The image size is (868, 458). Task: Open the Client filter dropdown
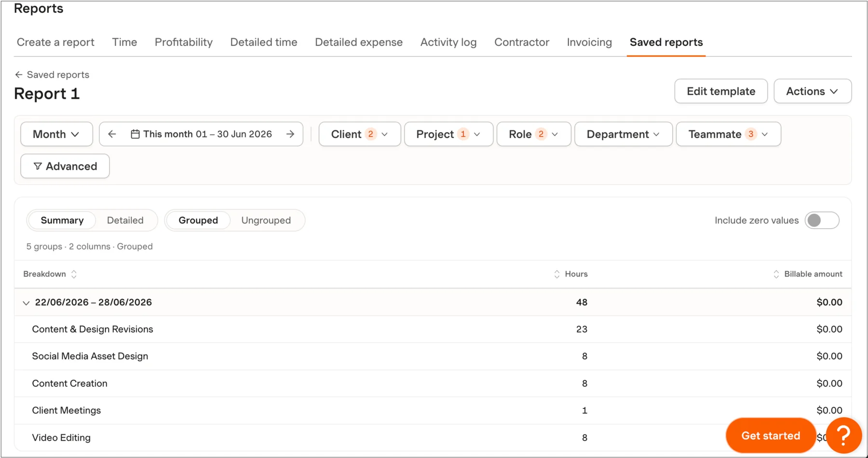pyautogui.click(x=360, y=134)
